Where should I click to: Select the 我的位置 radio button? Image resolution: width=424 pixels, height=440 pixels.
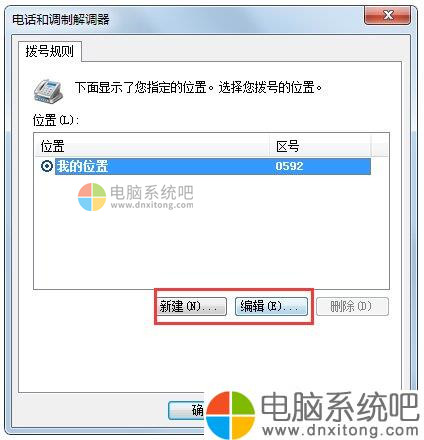coord(47,166)
